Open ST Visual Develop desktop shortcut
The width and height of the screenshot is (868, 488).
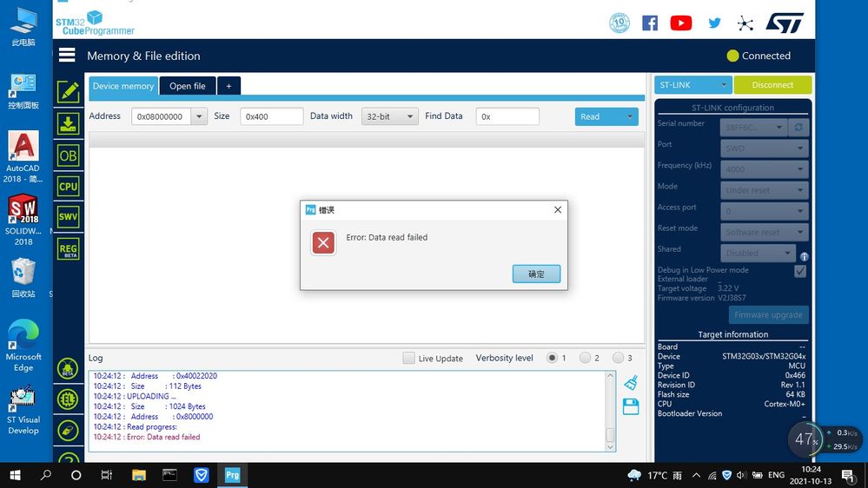(23, 410)
